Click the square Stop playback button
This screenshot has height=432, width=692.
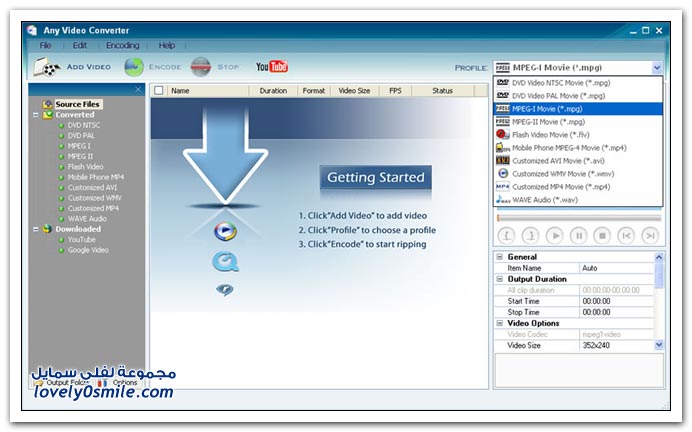pyautogui.click(x=602, y=236)
